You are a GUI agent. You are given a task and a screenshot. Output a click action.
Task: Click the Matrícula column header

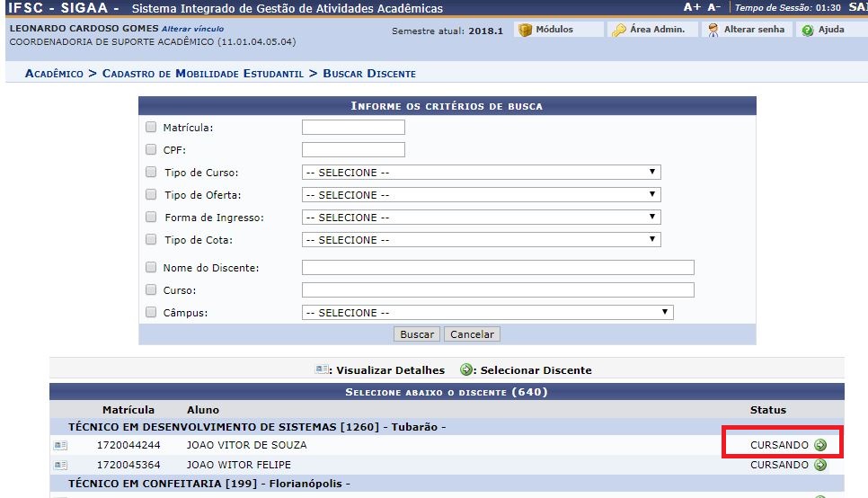[128, 410]
